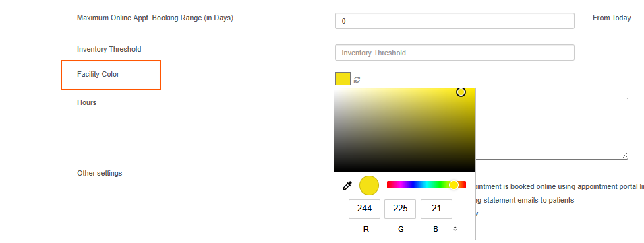Select the red R value field showing 244
The image size is (644, 243).
click(x=364, y=209)
